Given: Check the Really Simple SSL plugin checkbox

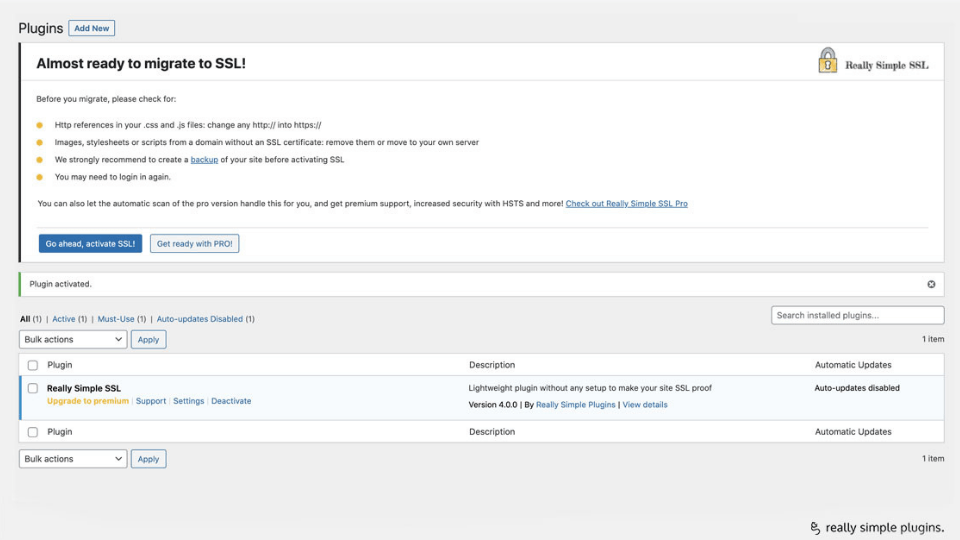Looking at the screenshot, I should tap(32, 388).
